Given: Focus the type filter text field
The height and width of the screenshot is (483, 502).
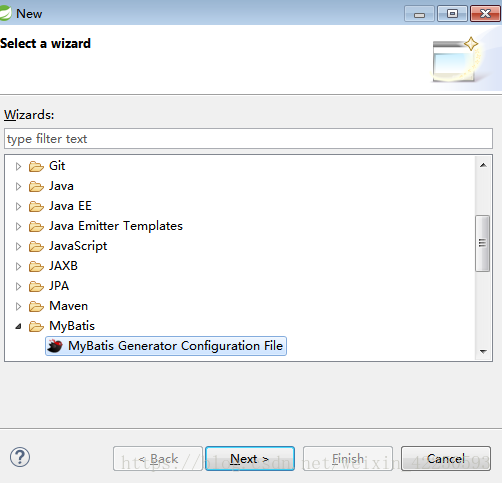Looking at the screenshot, I should (248, 139).
